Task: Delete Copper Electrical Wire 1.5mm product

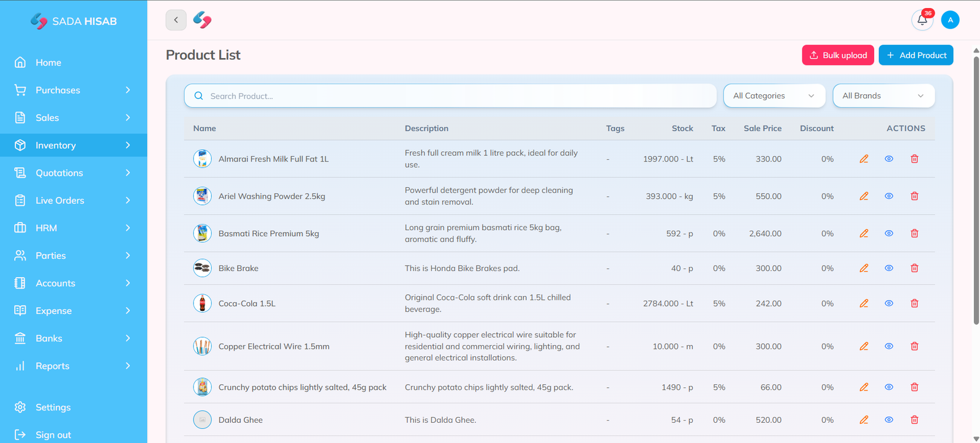Action: (x=914, y=346)
